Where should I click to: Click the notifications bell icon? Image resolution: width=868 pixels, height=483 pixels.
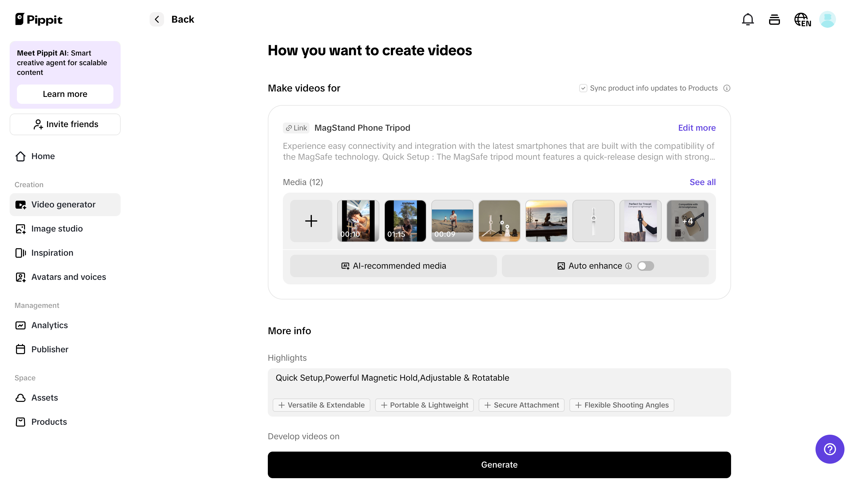(747, 20)
